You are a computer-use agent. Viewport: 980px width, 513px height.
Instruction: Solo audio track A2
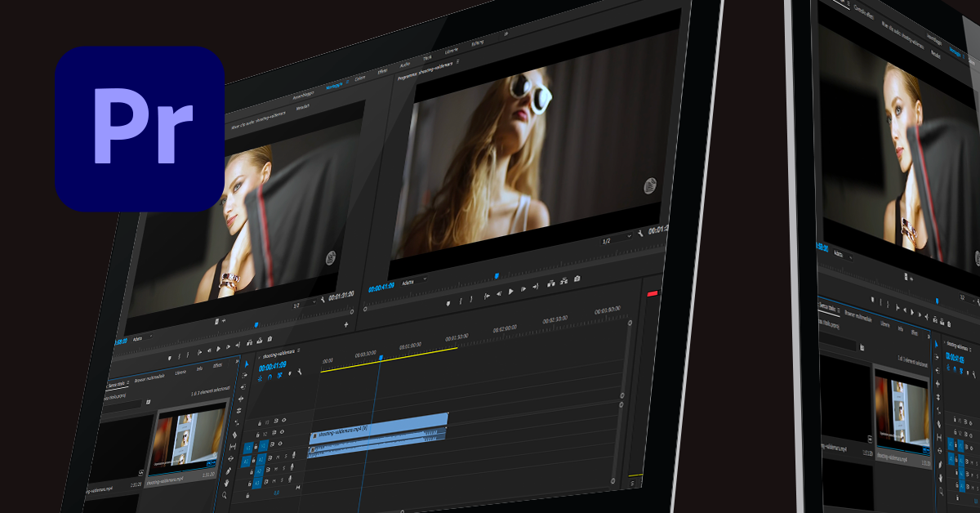coord(283,467)
